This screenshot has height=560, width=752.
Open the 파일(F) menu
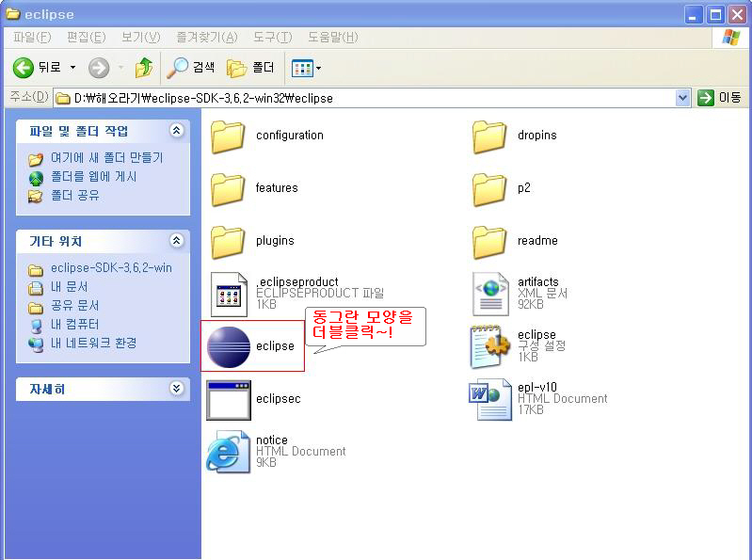pos(32,37)
